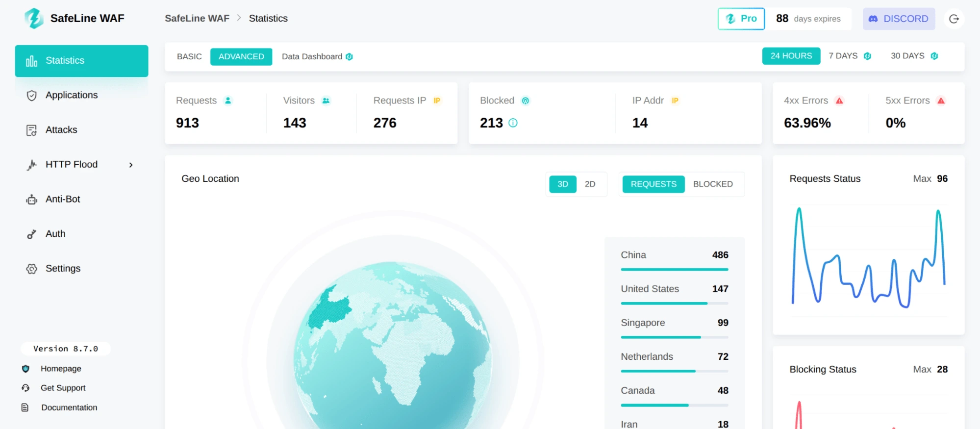Click the Netherlands row in country list
The width and height of the screenshot is (980, 429).
(674, 361)
